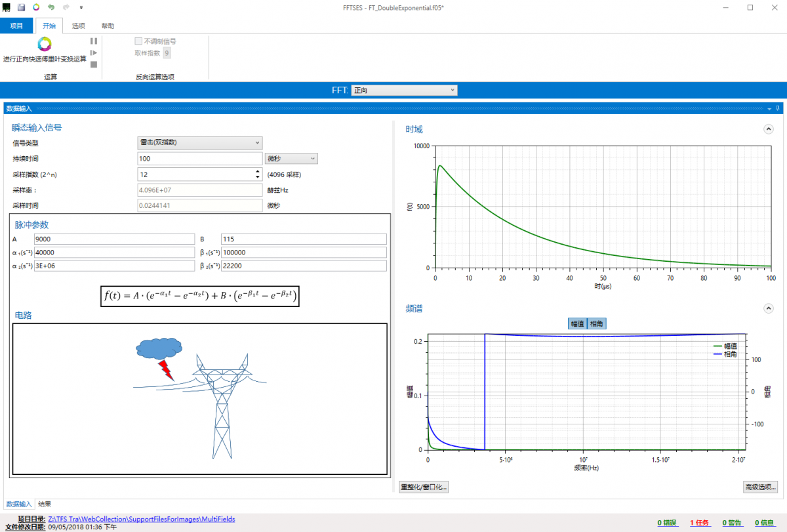Image resolution: width=787 pixels, height=532 pixels.
Task: Open the 微秒 time unit dropdown
Action: [x=291, y=158]
